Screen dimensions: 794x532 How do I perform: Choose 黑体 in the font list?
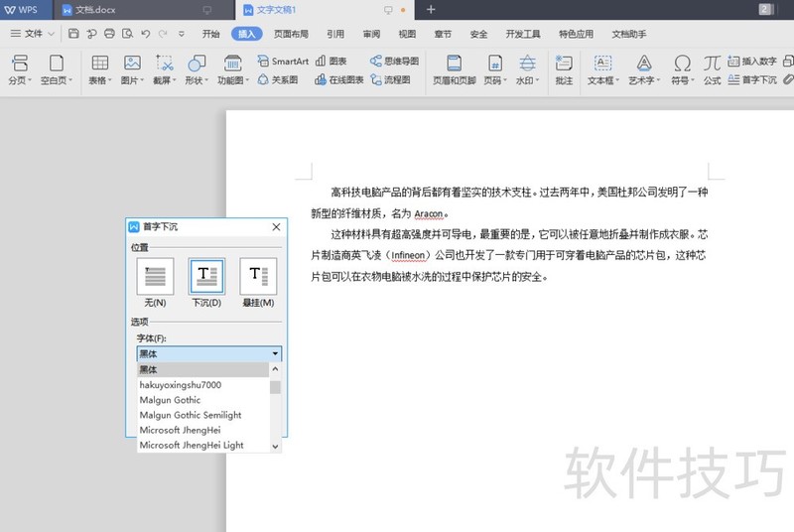[203, 369]
